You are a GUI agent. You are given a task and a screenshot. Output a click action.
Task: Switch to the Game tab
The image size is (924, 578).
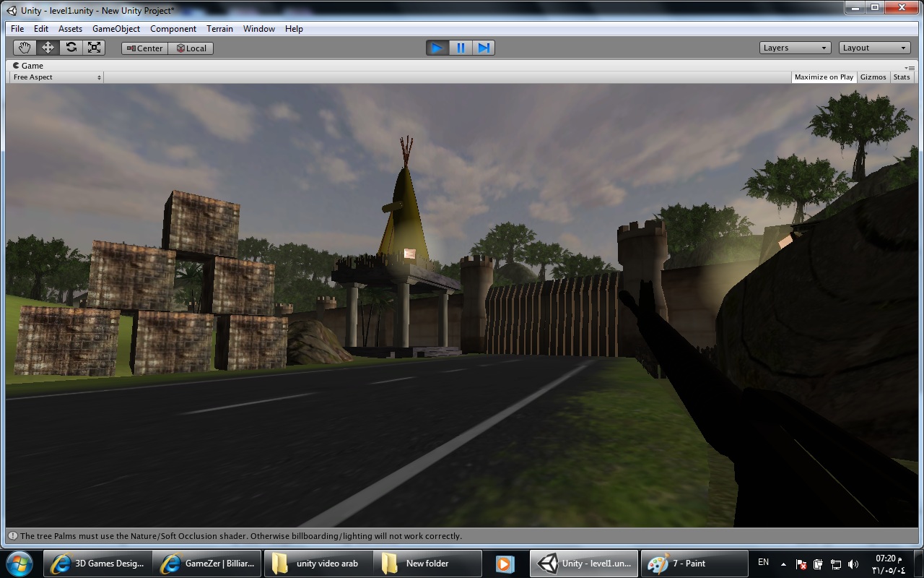coord(28,66)
